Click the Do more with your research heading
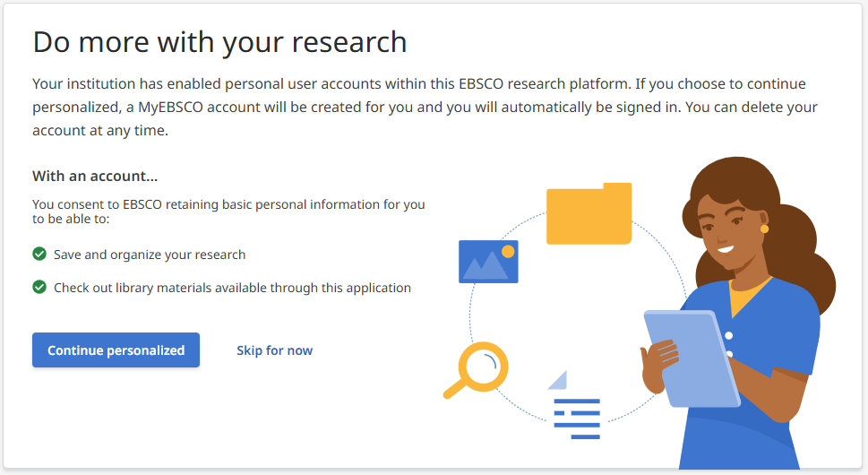This screenshot has width=868, height=475. [219, 41]
